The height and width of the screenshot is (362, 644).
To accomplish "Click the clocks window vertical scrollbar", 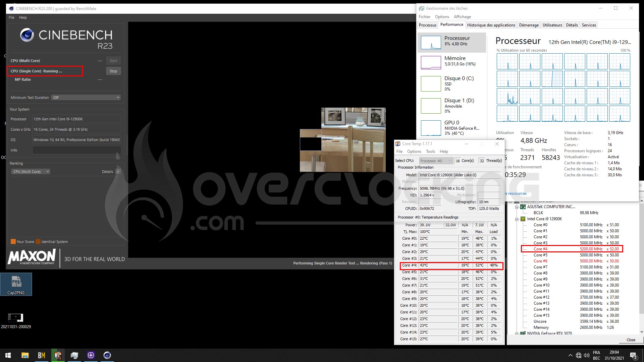I will pos(642,266).
